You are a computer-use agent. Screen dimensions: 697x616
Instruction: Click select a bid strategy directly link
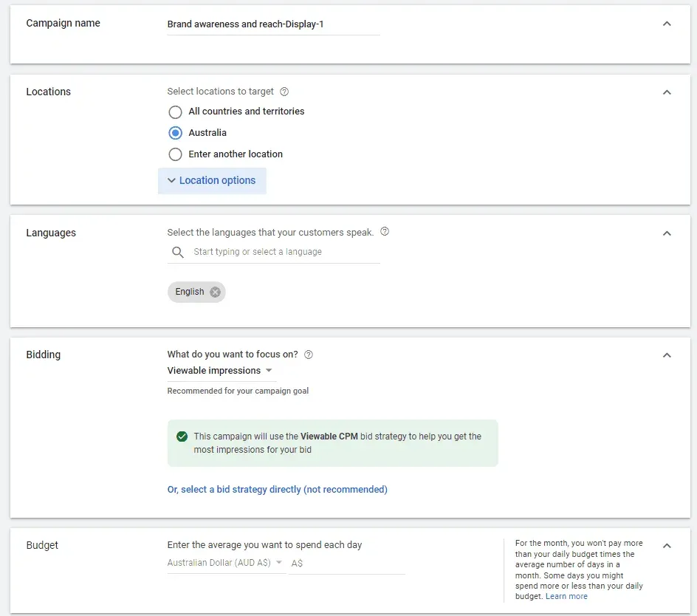click(278, 490)
